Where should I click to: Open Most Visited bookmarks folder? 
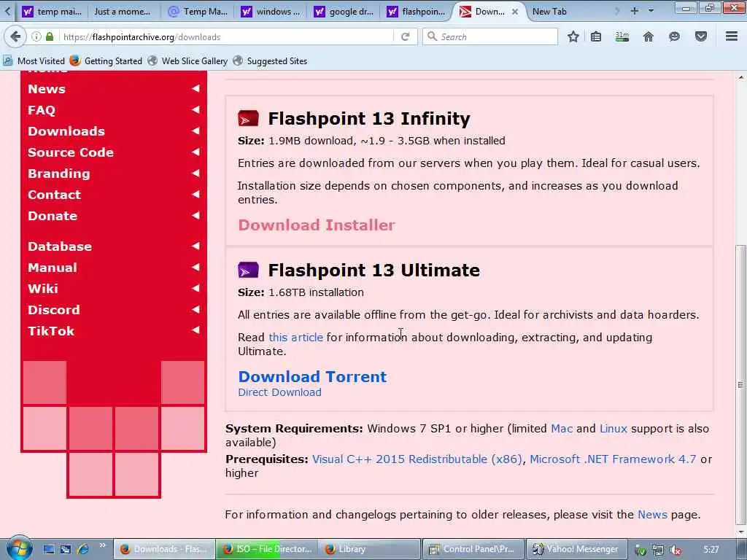click(x=34, y=61)
